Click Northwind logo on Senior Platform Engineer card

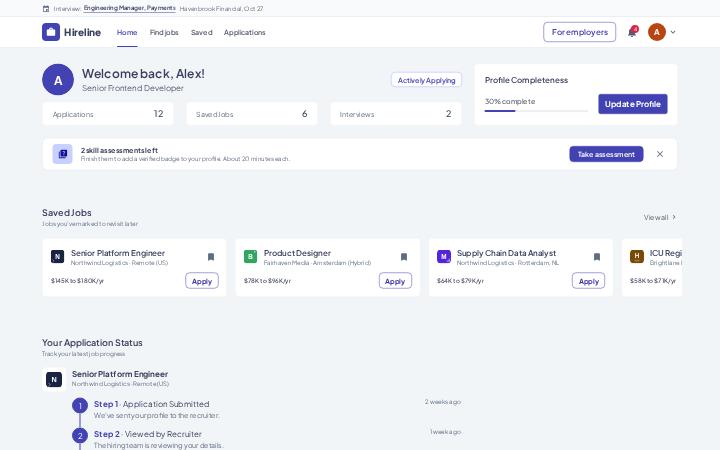[57, 257]
